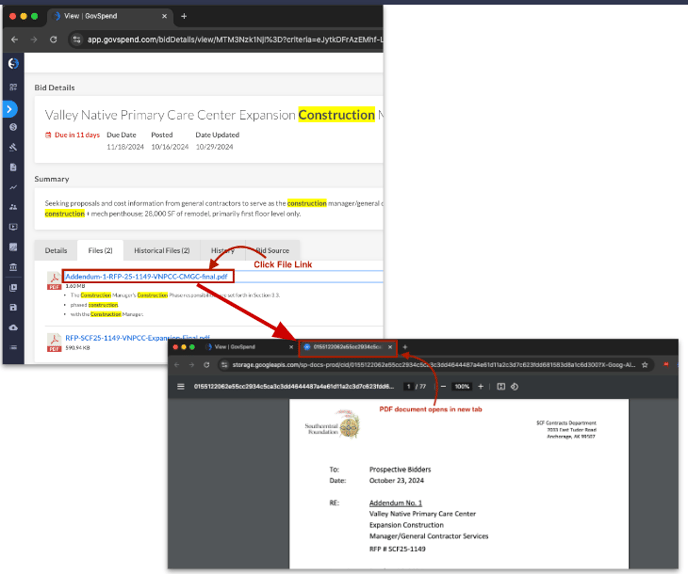Viewport: 688px width, 574px height.
Task: Close the 'View | GovSpend' tab in PDF window
Action: tap(291, 347)
